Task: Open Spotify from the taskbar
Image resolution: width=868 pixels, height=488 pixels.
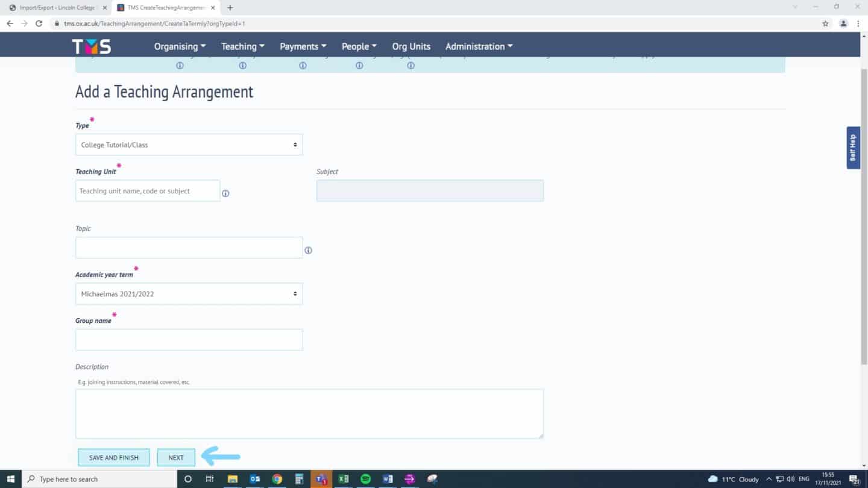Action: point(365,479)
